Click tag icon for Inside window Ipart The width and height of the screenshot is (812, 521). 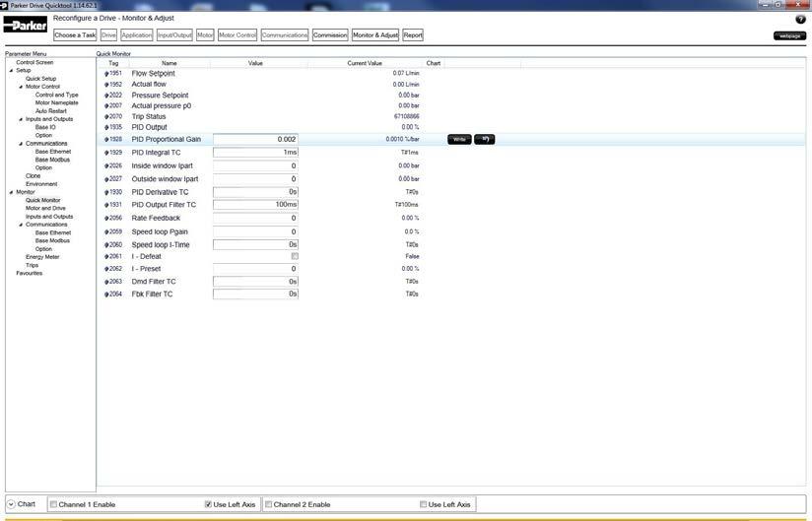(x=106, y=166)
